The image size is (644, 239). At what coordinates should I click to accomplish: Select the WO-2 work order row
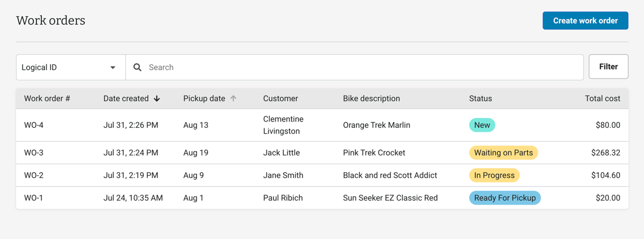pyautogui.click(x=34, y=175)
